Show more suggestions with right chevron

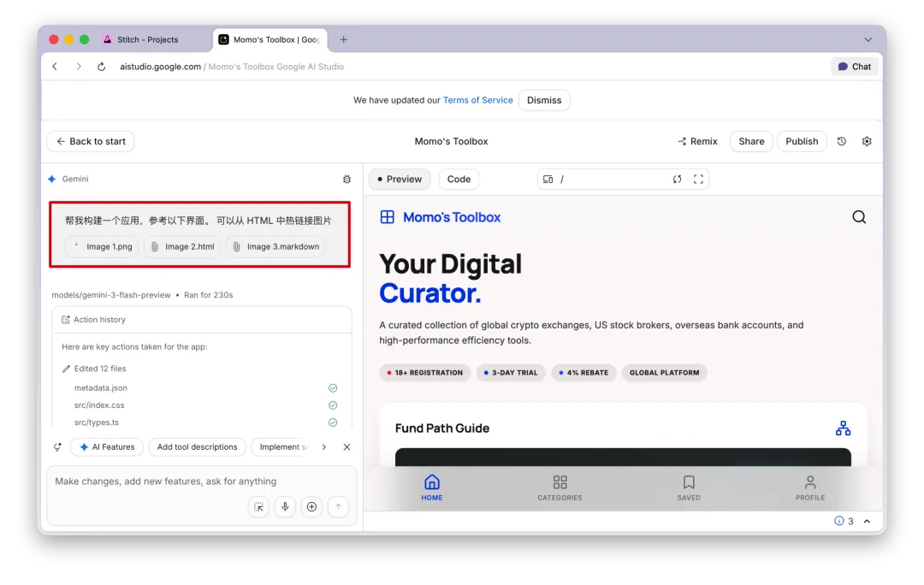tap(323, 447)
